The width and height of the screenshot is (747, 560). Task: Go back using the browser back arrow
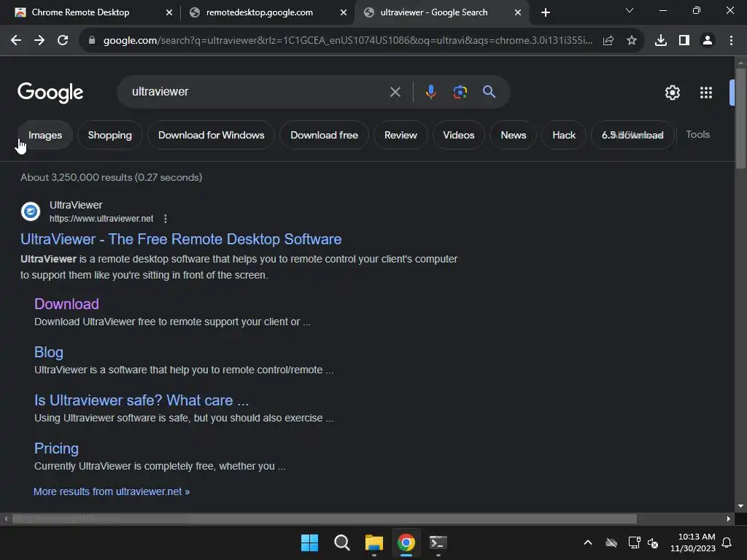pyautogui.click(x=16, y=41)
